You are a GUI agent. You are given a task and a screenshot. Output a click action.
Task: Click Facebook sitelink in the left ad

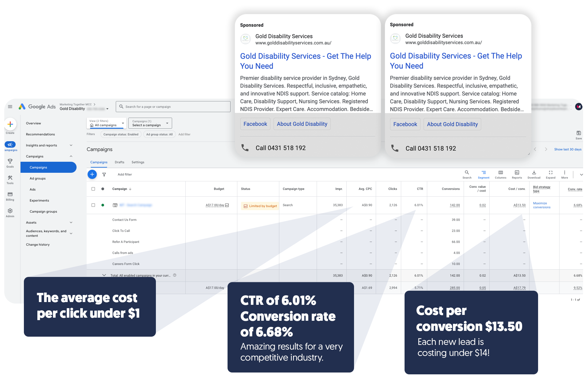(255, 124)
